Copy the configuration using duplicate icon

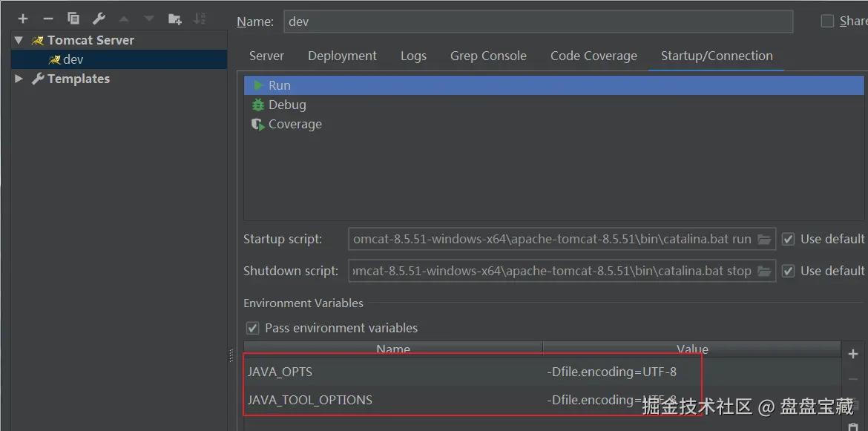(x=73, y=19)
